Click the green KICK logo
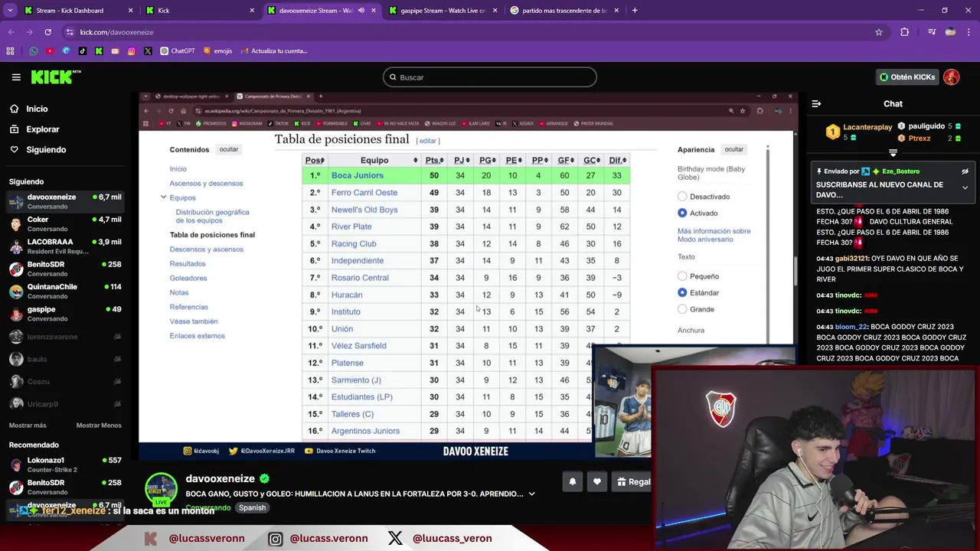 click(55, 77)
